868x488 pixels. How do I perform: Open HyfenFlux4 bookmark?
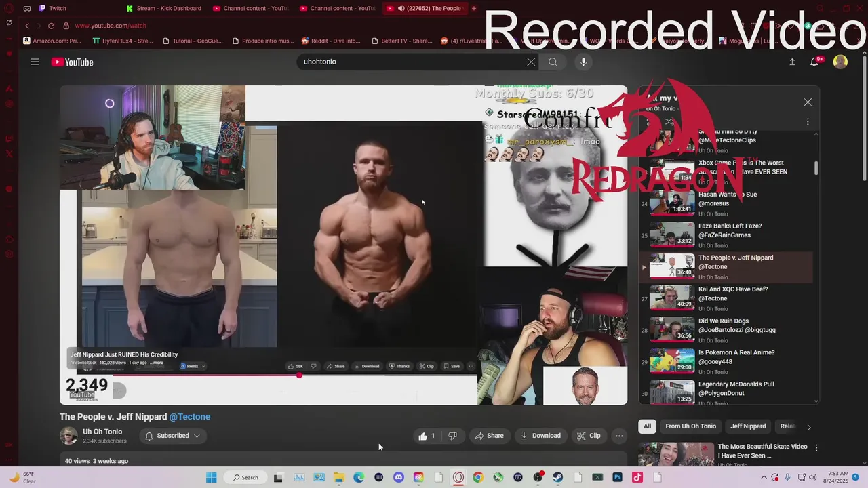tap(123, 41)
